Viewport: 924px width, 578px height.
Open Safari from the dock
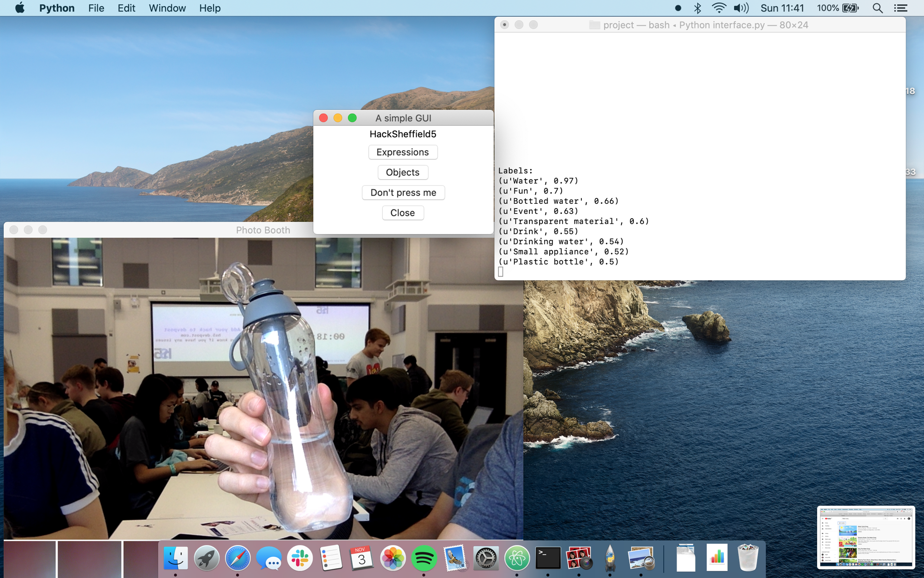(238, 558)
